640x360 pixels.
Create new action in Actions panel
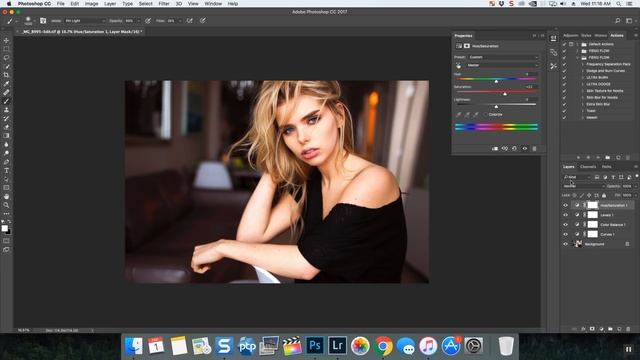(x=618, y=157)
